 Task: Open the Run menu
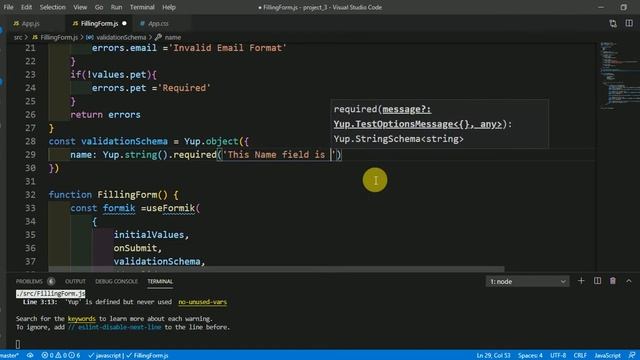point(116,7)
